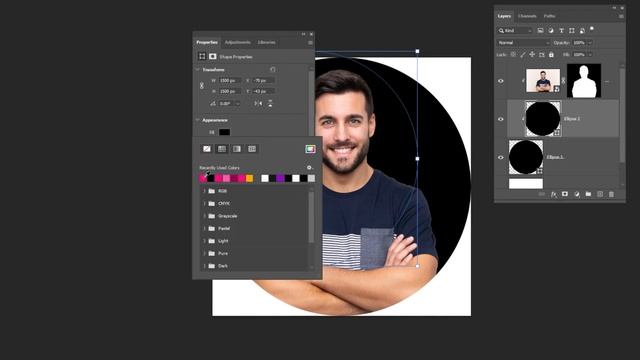Pick the orange recently used color
This screenshot has height=360, width=640.
pyautogui.click(x=249, y=178)
